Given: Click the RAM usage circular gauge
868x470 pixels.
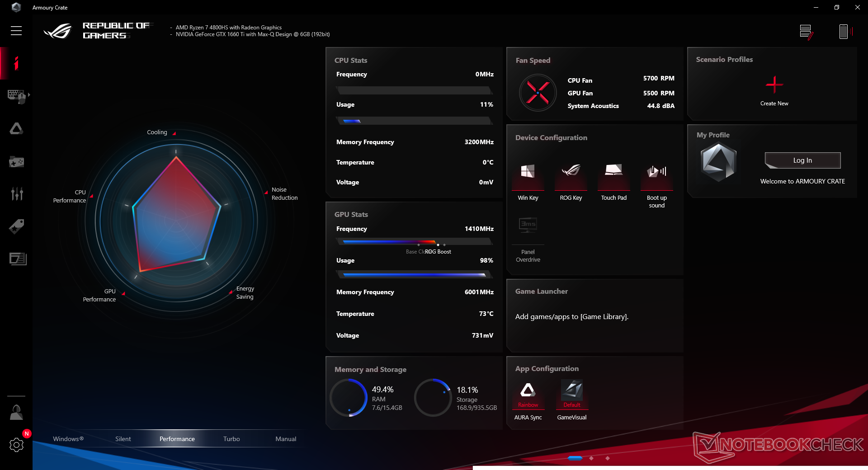Looking at the screenshot, I should (349, 398).
